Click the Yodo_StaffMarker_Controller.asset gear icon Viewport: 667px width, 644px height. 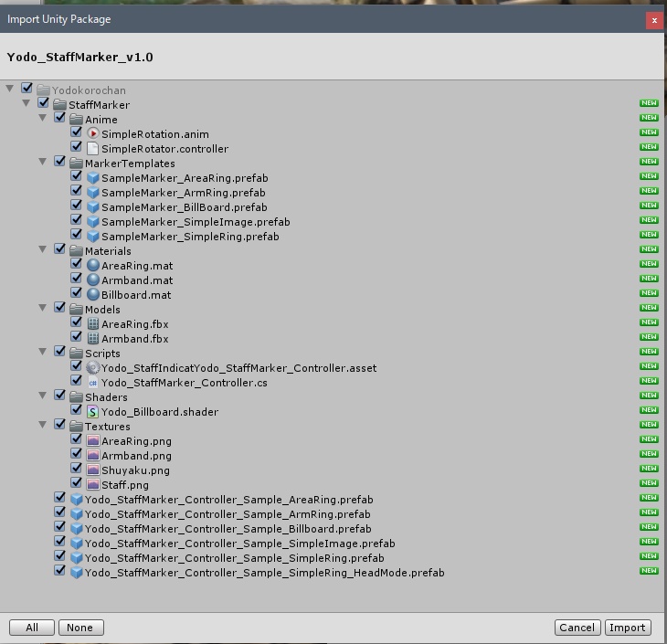pos(92,367)
